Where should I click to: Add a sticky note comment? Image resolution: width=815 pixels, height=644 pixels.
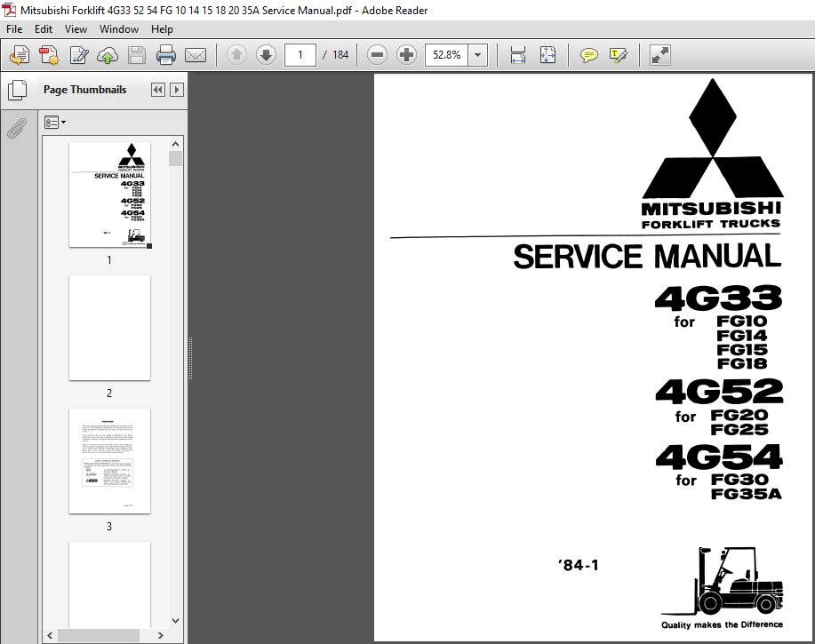click(x=589, y=55)
